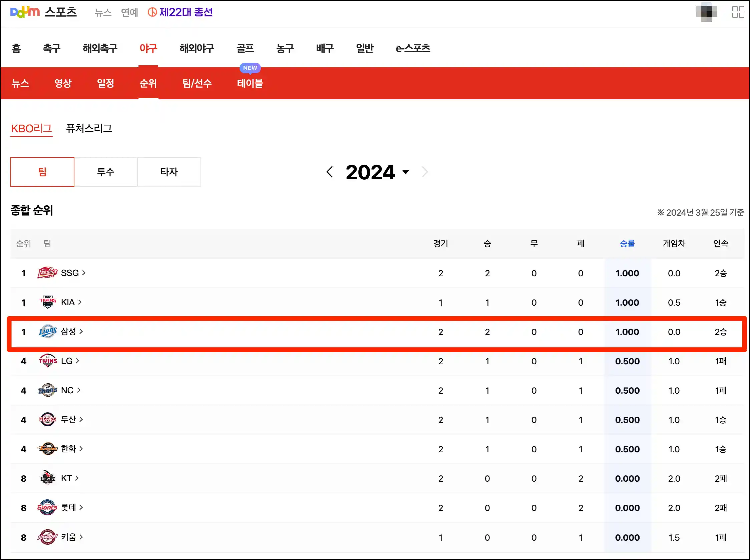Go to the next season arrow

click(425, 172)
